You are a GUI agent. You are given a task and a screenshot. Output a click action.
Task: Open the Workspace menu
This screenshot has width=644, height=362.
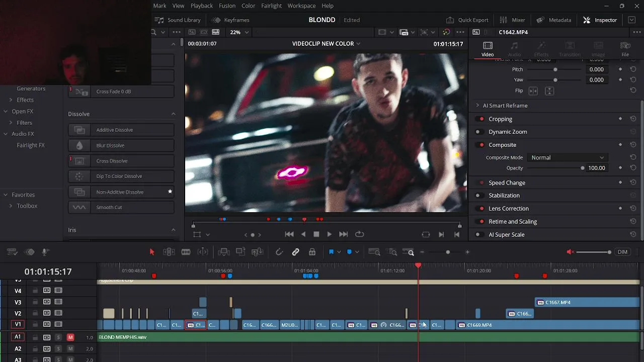(301, 6)
